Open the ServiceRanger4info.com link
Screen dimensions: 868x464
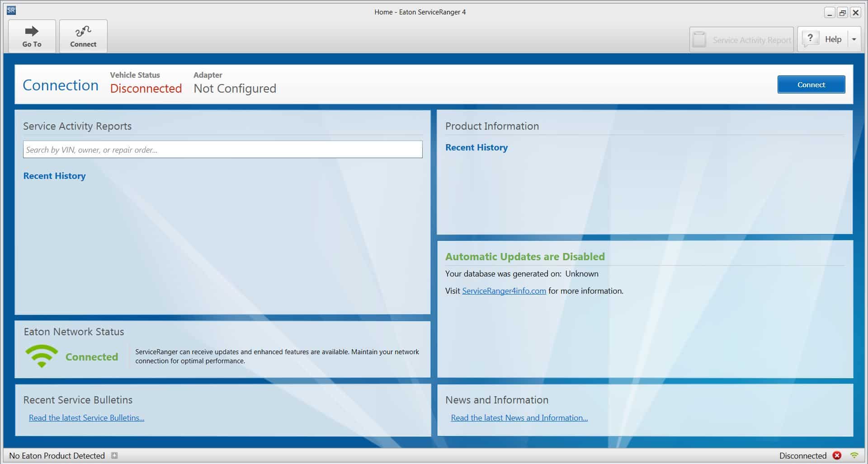point(504,291)
